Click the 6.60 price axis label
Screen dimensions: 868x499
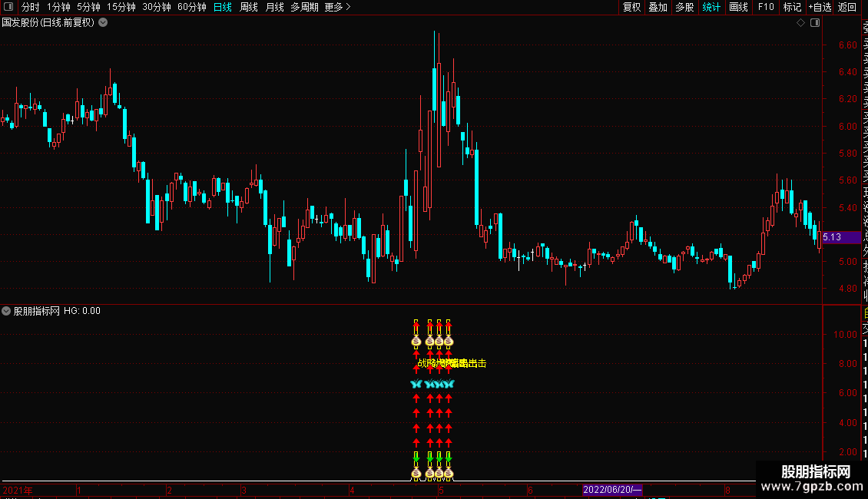tap(847, 45)
